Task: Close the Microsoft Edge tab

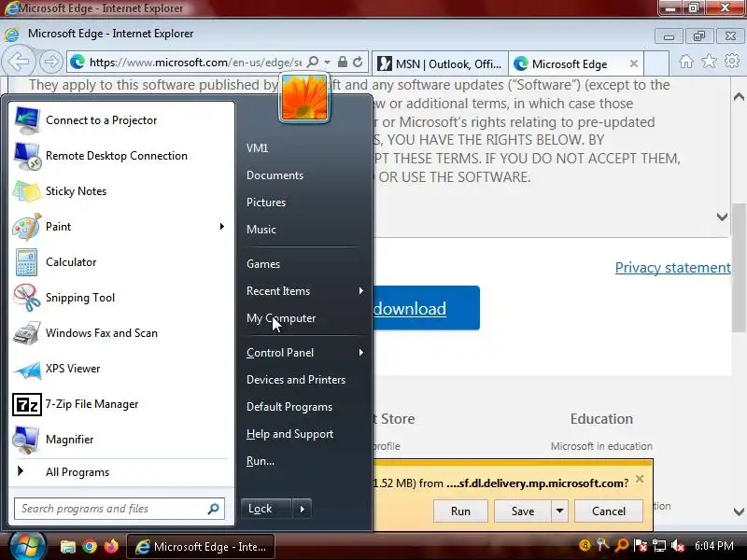Action: click(634, 63)
